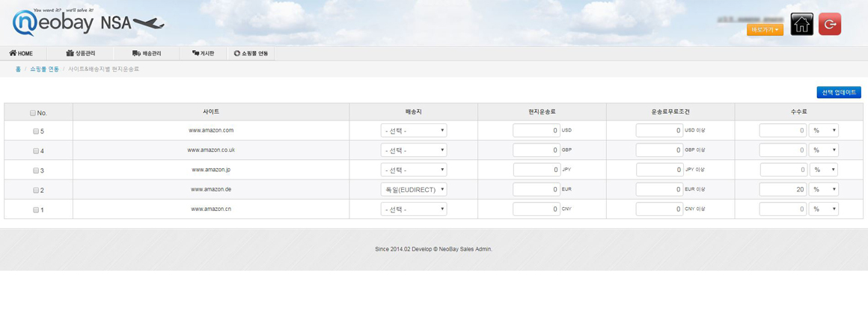Open fee % unit dropdown for amazon.co.uk
Viewport: 868px width, 329px height.
[824, 150]
